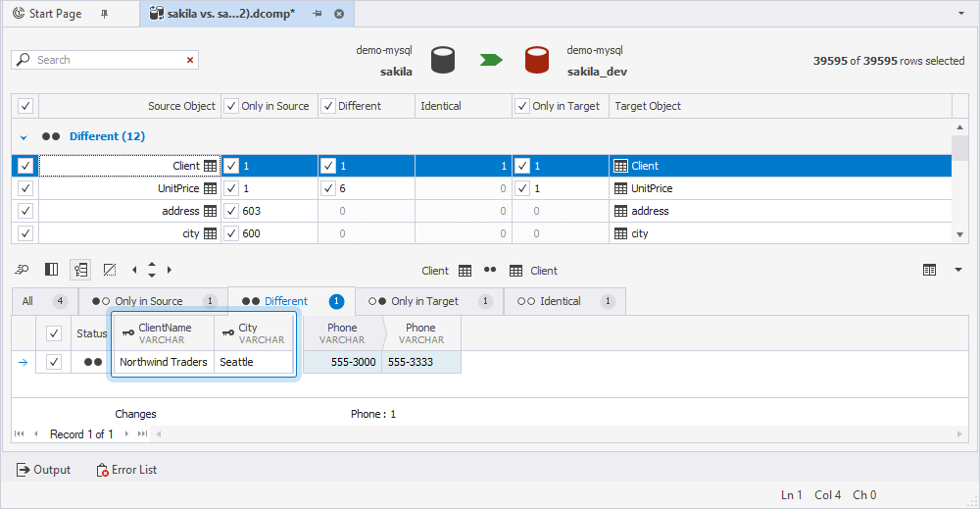Toggle the Only in Source header checkbox
This screenshot has width=980, height=509.
point(231,106)
